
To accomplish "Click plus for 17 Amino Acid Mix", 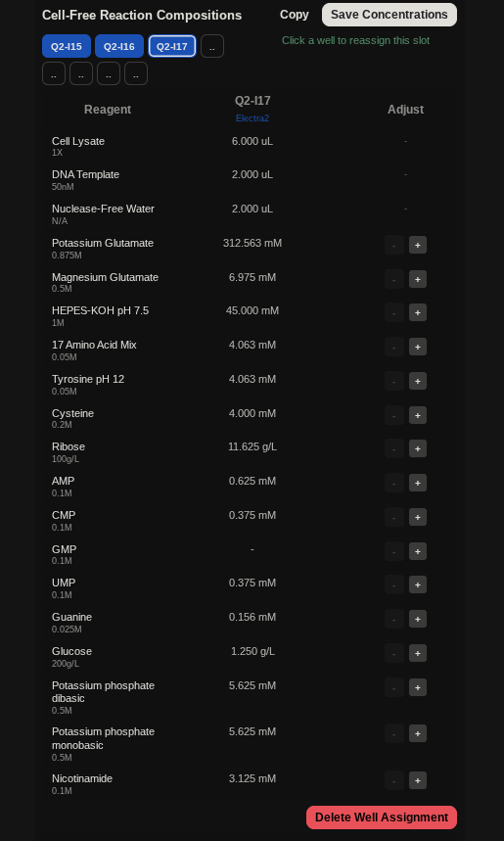I will pyautogui.click(x=418, y=347).
